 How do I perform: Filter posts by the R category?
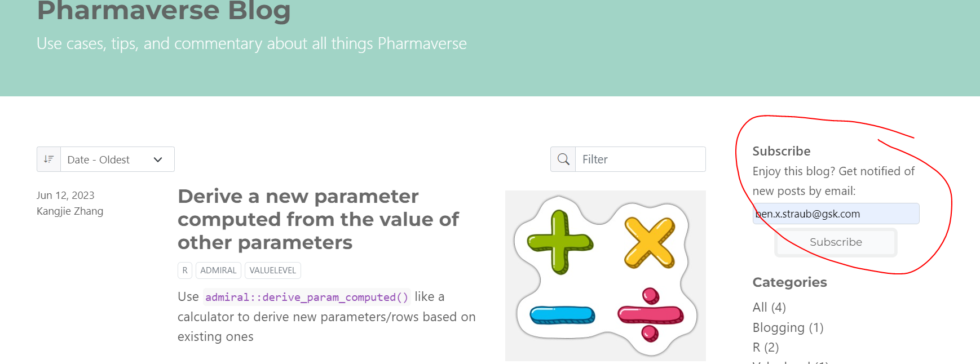766,348
